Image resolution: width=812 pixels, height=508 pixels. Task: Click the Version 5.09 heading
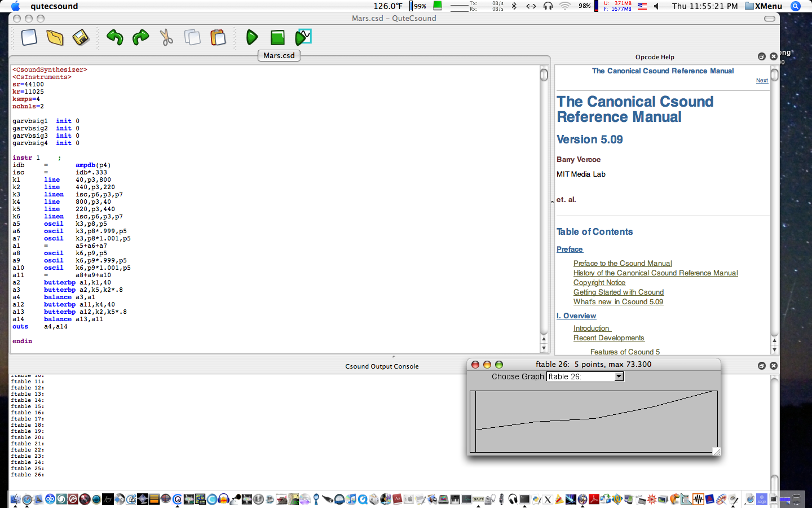pos(590,139)
